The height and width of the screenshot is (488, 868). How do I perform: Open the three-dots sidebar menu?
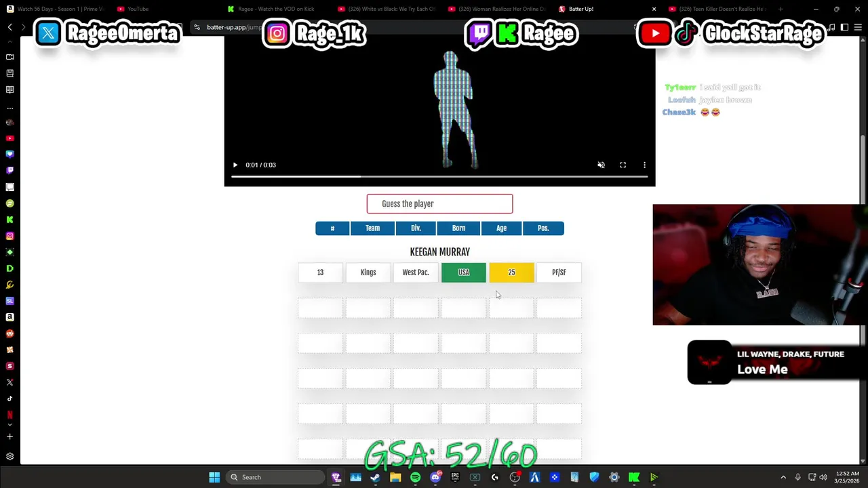tap(9, 108)
